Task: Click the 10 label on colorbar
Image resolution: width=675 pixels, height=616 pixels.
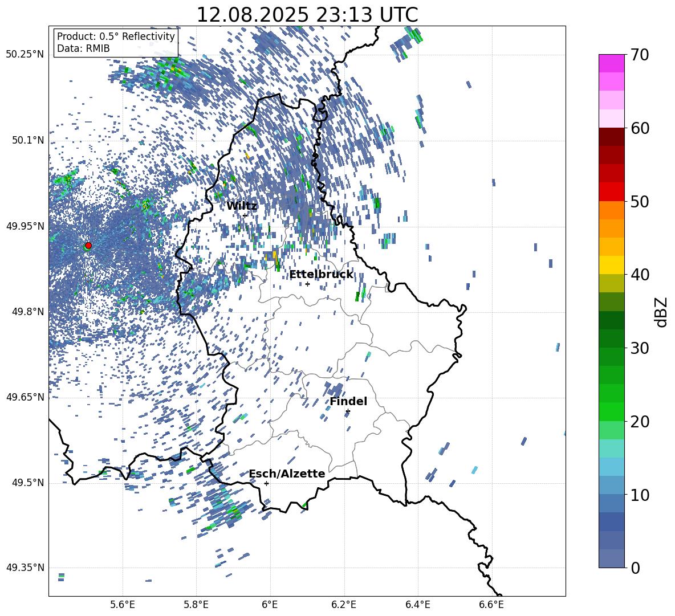Action: [640, 495]
